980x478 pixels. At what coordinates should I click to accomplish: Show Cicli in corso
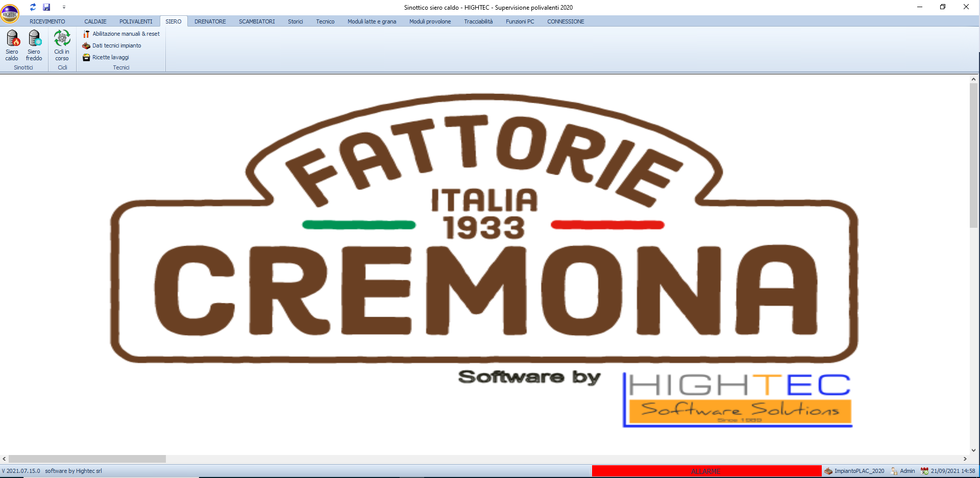(x=62, y=45)
